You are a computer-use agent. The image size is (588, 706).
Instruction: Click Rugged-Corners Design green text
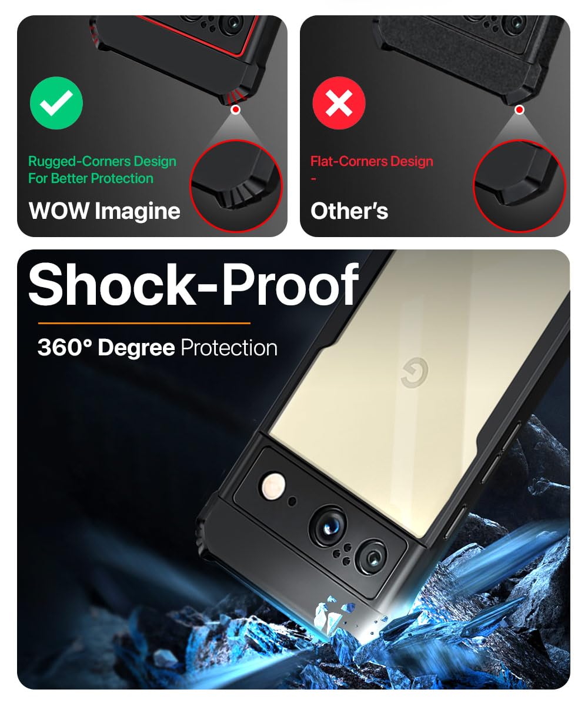click(102, 169)
